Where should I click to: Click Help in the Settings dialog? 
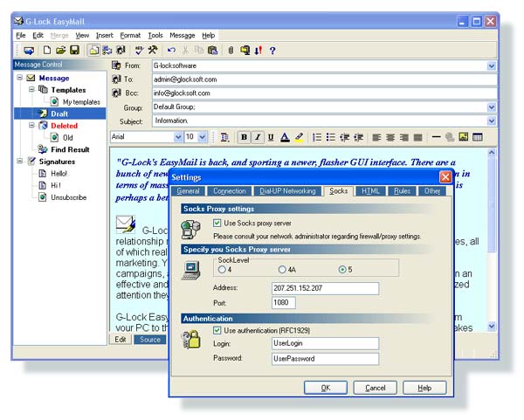click(x=424, y=388)
